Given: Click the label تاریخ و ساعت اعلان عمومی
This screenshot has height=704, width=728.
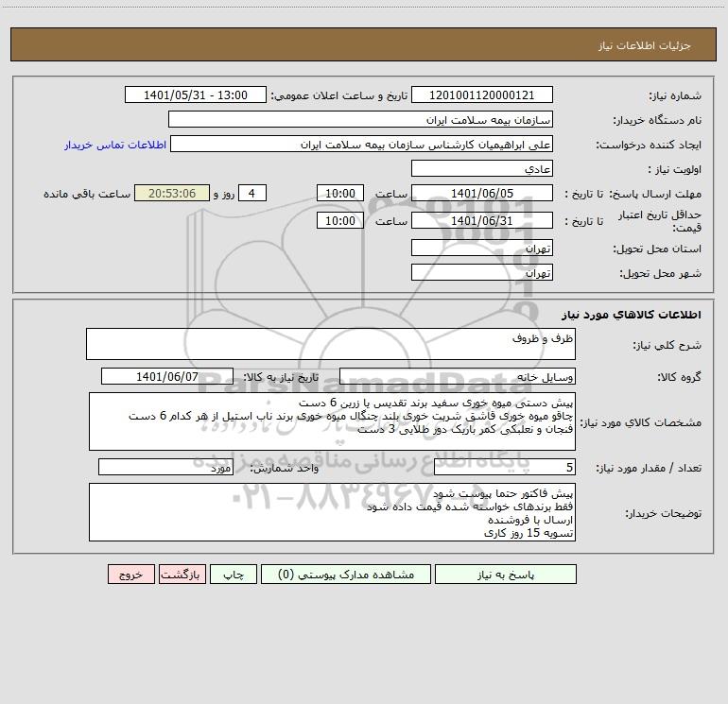Looking at the screenshot, I should pyautogui.click(x=339, y=96).
